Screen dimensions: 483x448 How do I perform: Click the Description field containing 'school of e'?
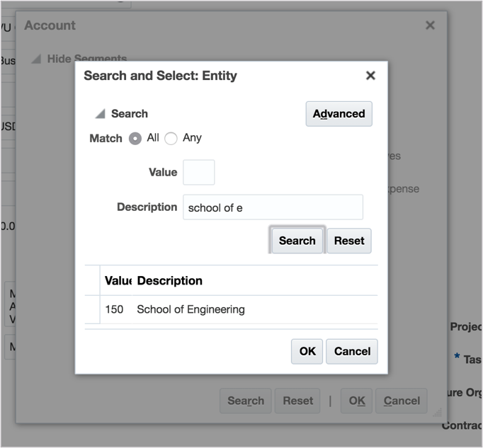point(273,207)
